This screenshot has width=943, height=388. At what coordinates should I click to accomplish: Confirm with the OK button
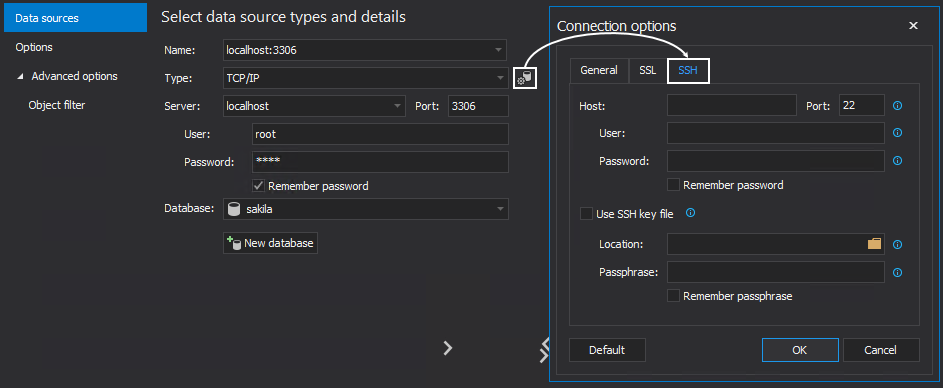pyautogui.click(x=800, y=350)
